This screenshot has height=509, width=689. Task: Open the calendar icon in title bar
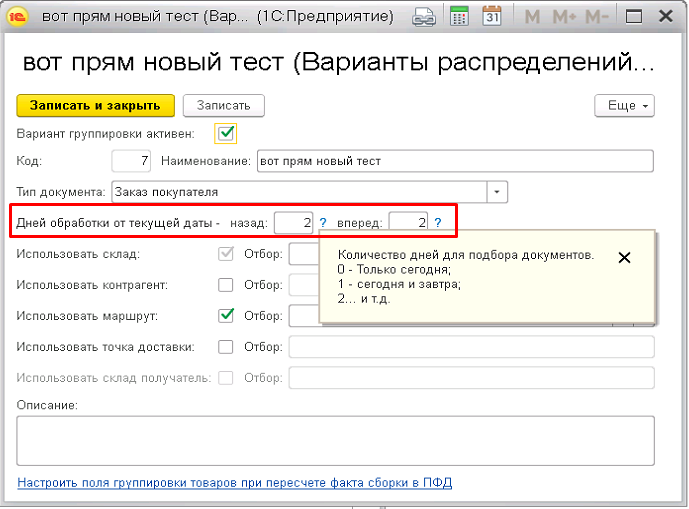pyautogui.click(x=491, y=17)
